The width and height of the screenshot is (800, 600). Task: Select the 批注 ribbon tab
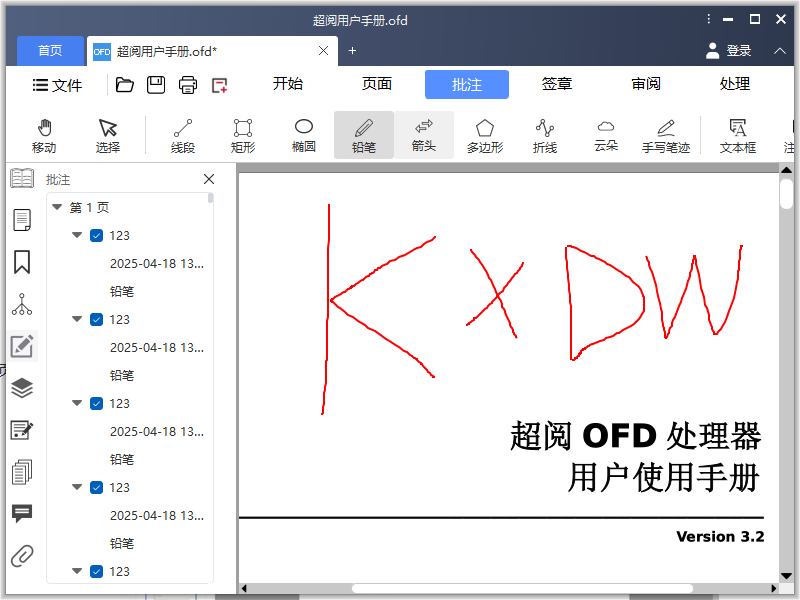[467, 85]
